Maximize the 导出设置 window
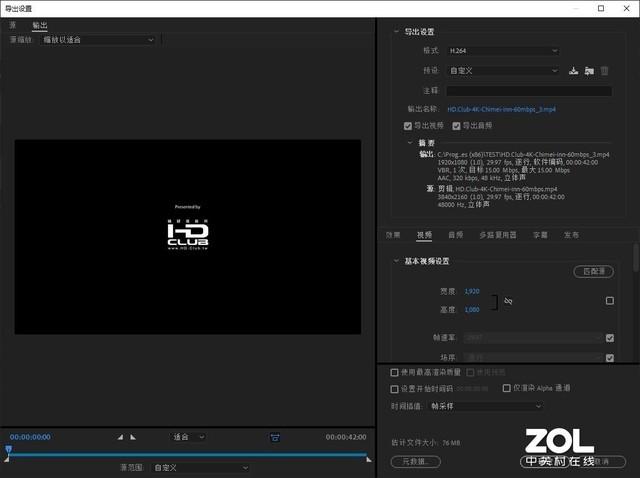Viewport: 640px width, 478px height. [601, 8]
